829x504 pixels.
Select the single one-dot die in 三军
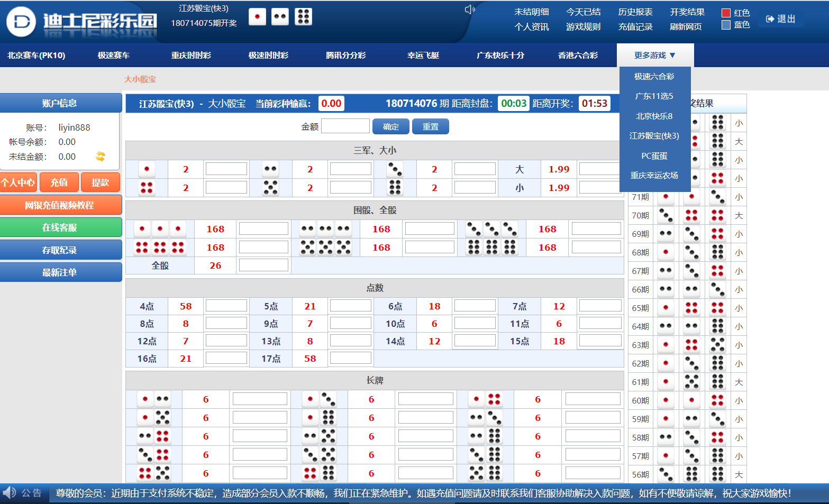click(147, 169)
